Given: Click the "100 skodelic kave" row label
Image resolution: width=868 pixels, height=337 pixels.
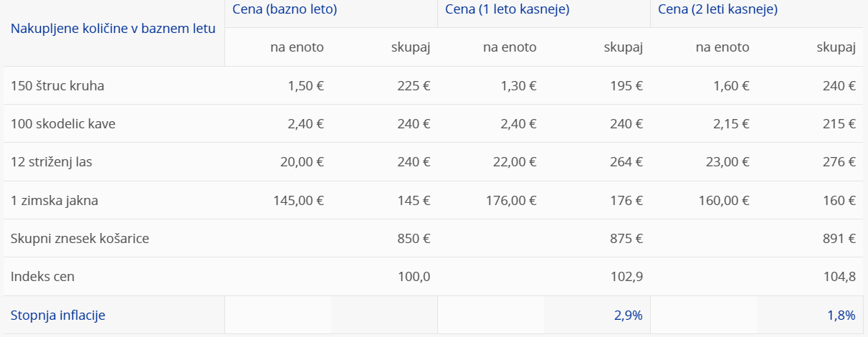Looking at the screenshot, I should click(x=63, y=124).
